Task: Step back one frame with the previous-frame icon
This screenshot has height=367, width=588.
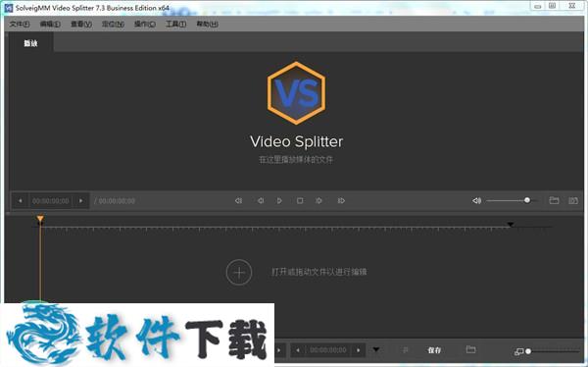Action: pyautogui.click(x=261, y=201)
